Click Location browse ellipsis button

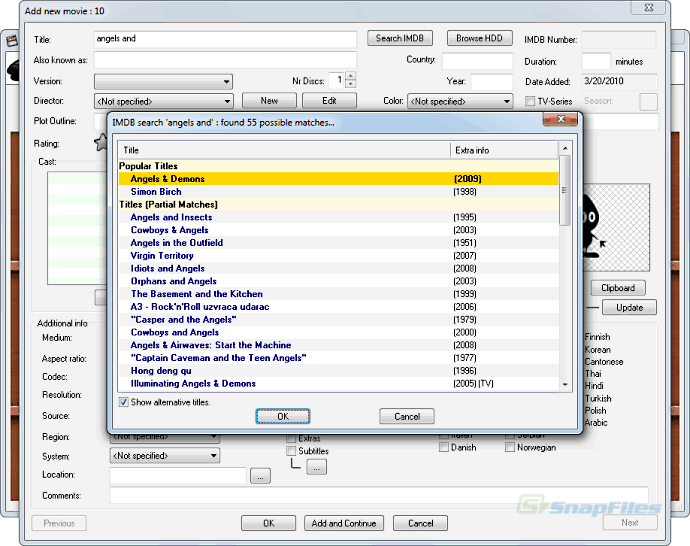coord(261,476)
